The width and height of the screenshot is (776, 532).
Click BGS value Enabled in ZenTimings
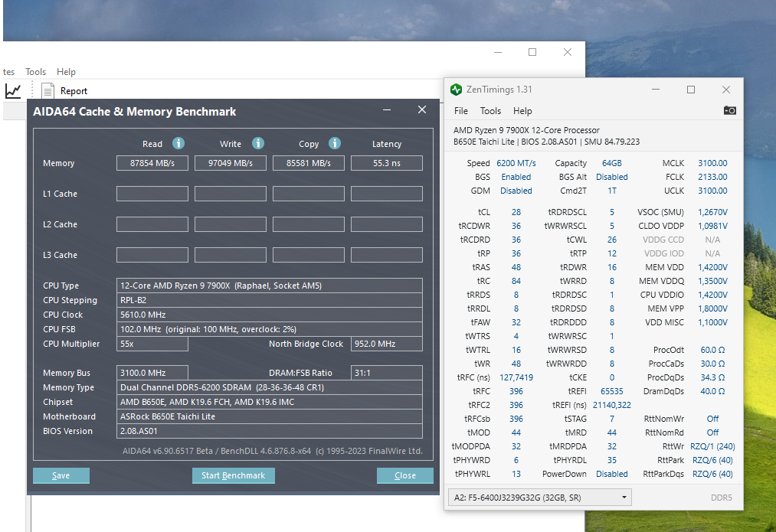(x=516, y=177)
